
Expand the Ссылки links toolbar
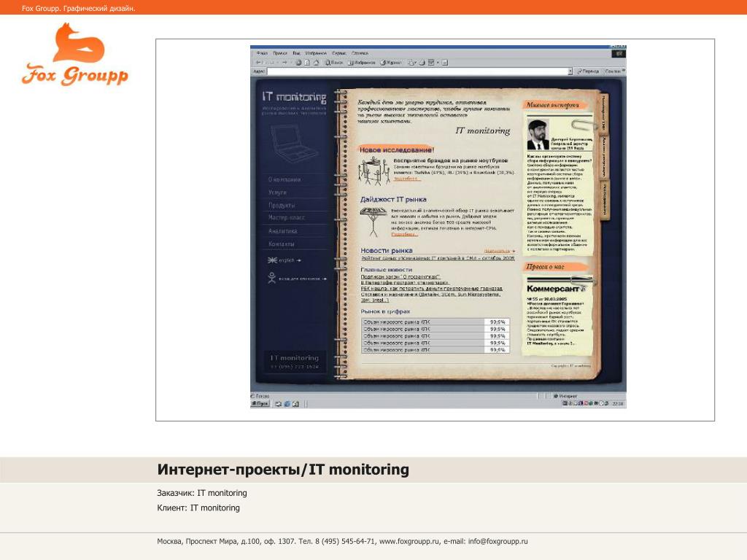[x=614, y=71]
